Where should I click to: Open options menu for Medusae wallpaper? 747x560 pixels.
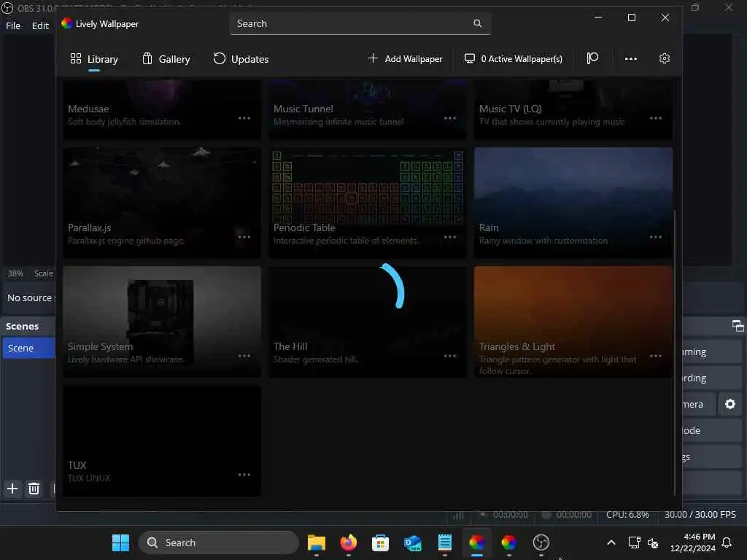point(244,118)
